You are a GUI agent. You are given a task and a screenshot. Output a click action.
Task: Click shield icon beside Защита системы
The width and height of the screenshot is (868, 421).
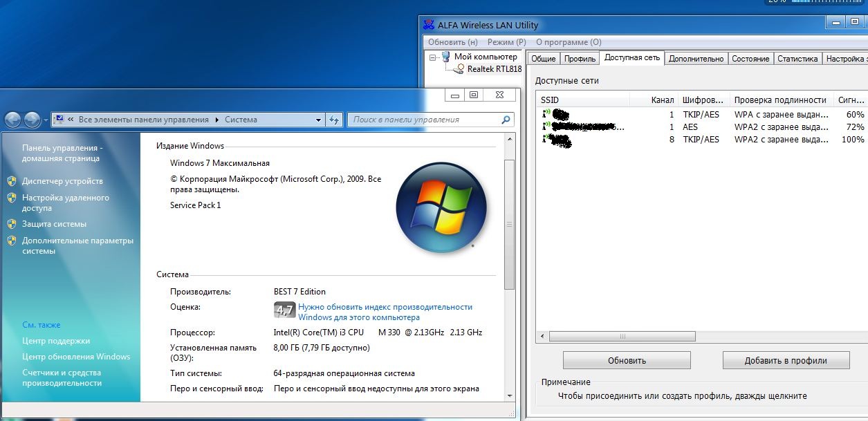[x=11, y=224]
